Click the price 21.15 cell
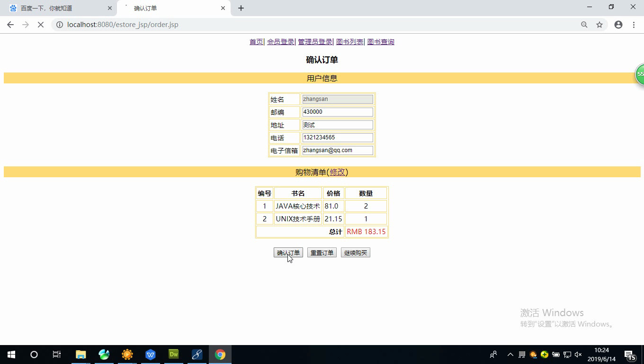The height and width of the screenshot is (364, 644). (x=333, y=219)
